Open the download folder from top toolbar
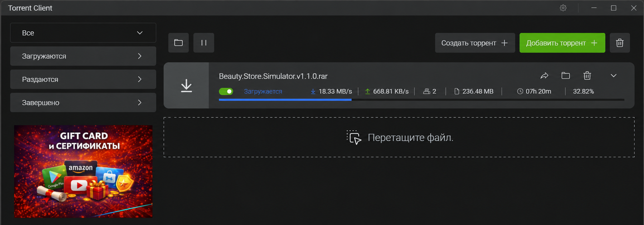644x225 pixels. click(x=179, y=43)
